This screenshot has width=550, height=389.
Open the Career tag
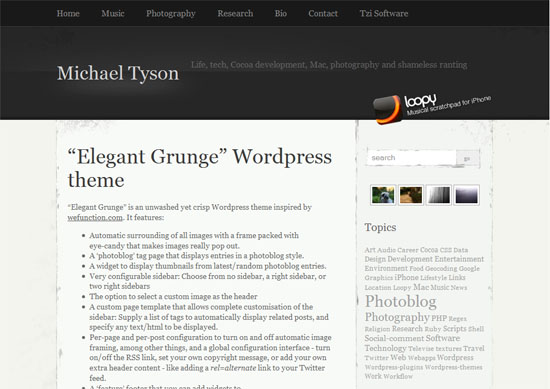pos(408,250)
